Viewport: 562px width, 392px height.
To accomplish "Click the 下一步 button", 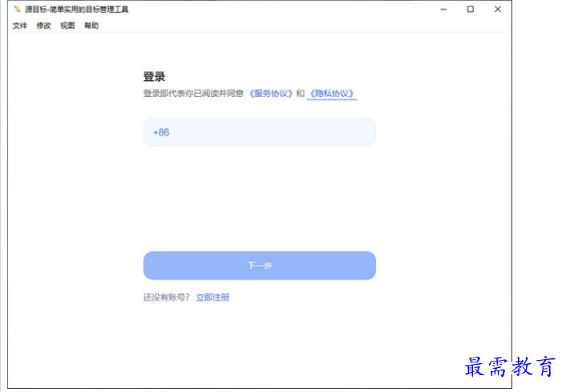I will pos(260,265).
